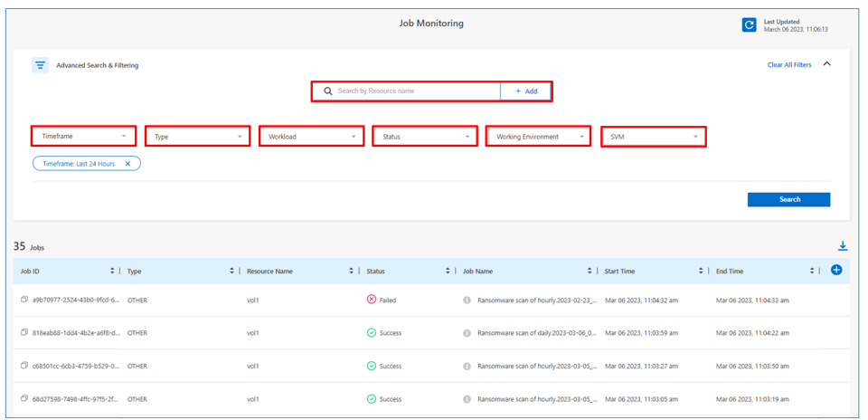Expand the Type filter dropdown
Viewport: 868px width, 420px height.
pyautogui.click(x=197, y=137)
